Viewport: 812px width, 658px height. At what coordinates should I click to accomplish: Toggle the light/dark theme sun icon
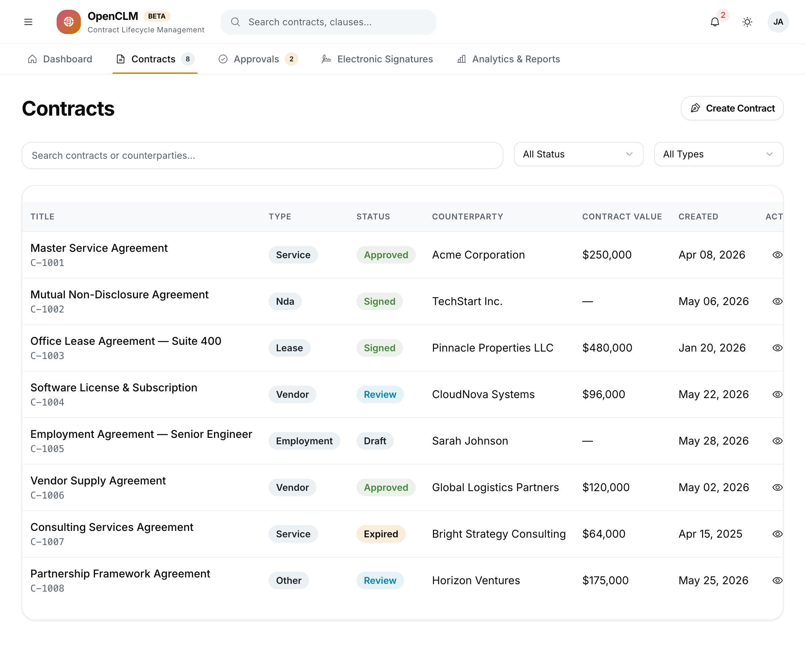pos(747,22)
